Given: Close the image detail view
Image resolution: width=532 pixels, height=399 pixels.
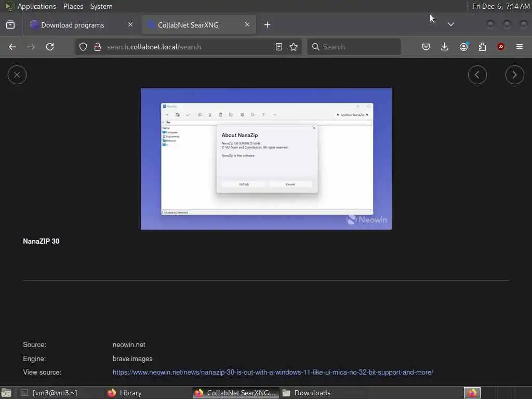Looking at the screenshot, I should [x=17, y=75].
